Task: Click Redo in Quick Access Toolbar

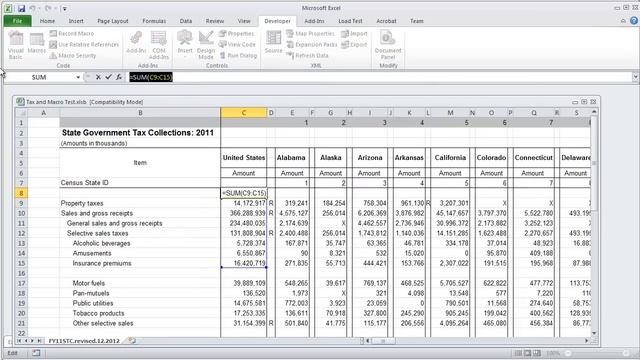Action: point(48,8)
